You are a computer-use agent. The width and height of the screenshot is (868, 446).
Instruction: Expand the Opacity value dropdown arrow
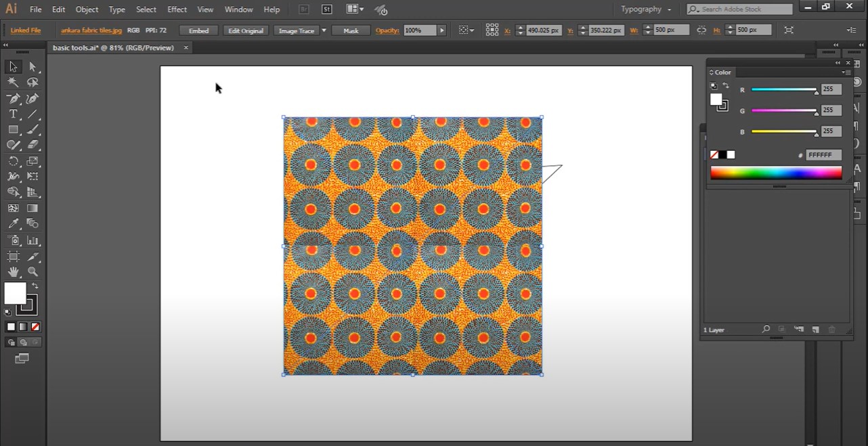click(442, 30)
